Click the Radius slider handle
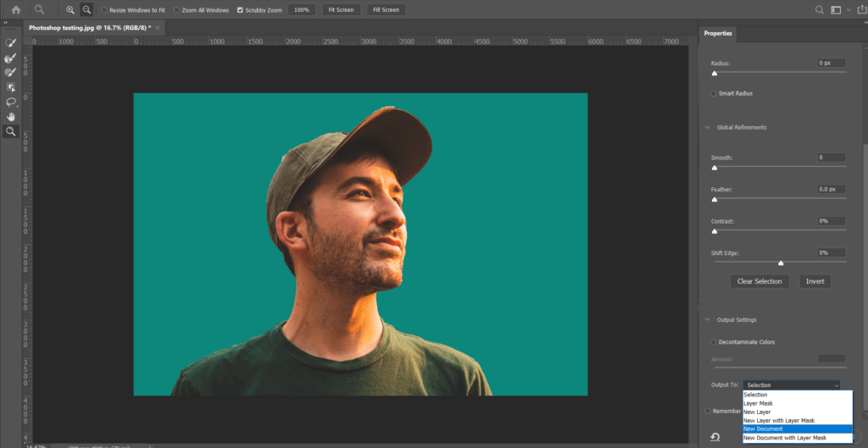Screen dimensions: 868x448 click(714, 73)
